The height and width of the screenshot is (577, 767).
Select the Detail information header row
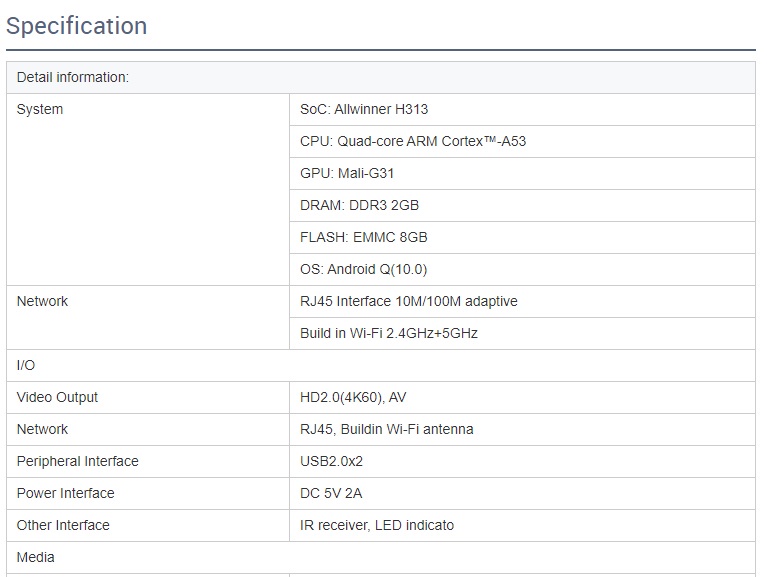73,78
